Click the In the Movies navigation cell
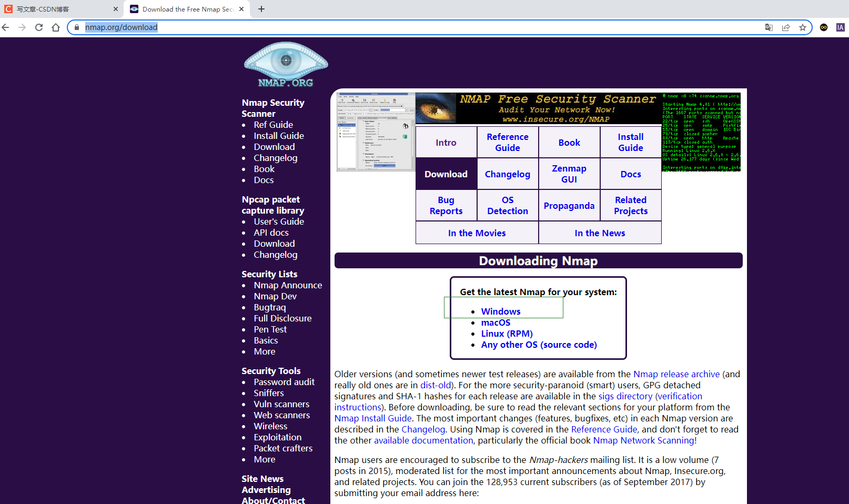Screen dimensions: 849x504 tap(477, 233)
